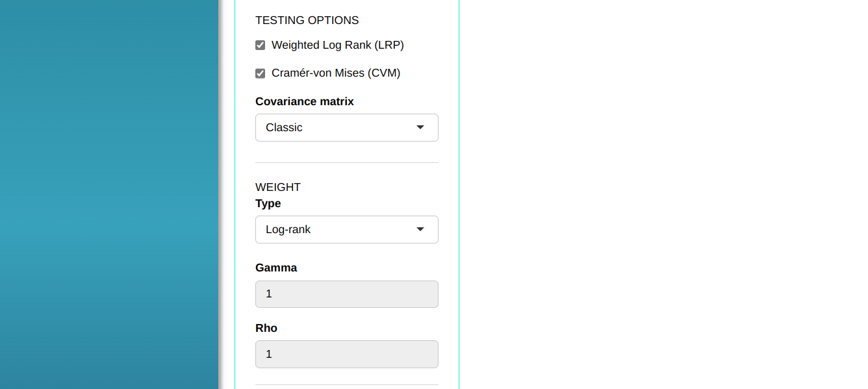Click the Covariance matrix label
Viewport: 868px width, 389px height.
click(305, 101)
